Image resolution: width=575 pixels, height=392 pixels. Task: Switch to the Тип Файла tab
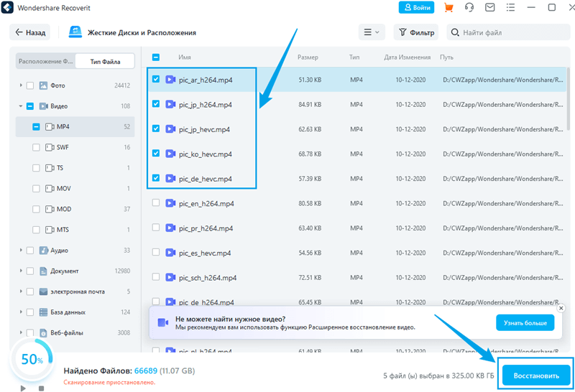click(x=105, y=62)
